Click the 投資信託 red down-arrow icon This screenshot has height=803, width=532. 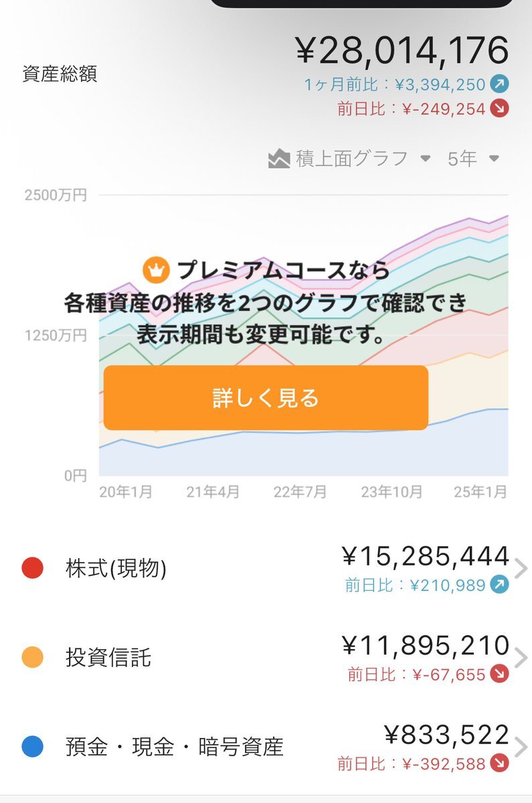pos(499,675)
